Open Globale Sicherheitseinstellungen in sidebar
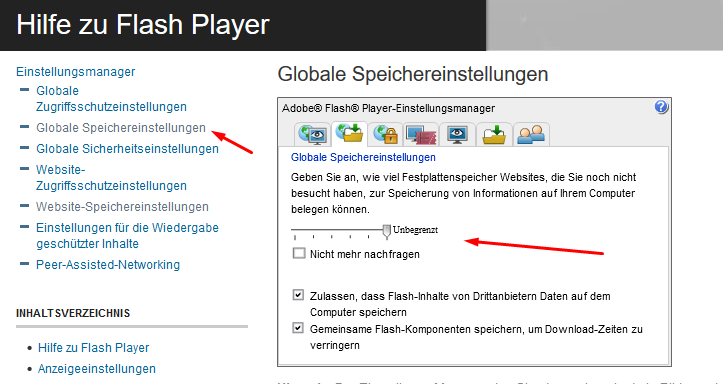The width and height of the screenshot is (723, 384). click(127, 149)
